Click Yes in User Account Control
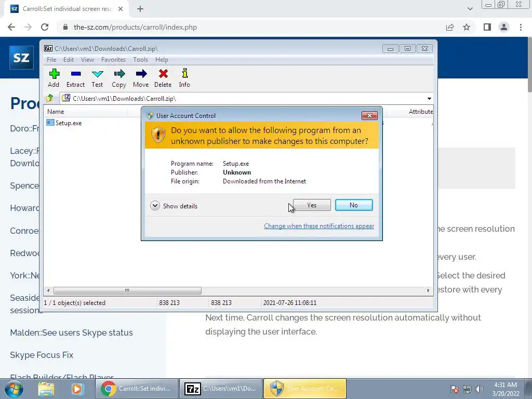The width and height of the screenshot is (532, 399). click(x=312, y=205)
